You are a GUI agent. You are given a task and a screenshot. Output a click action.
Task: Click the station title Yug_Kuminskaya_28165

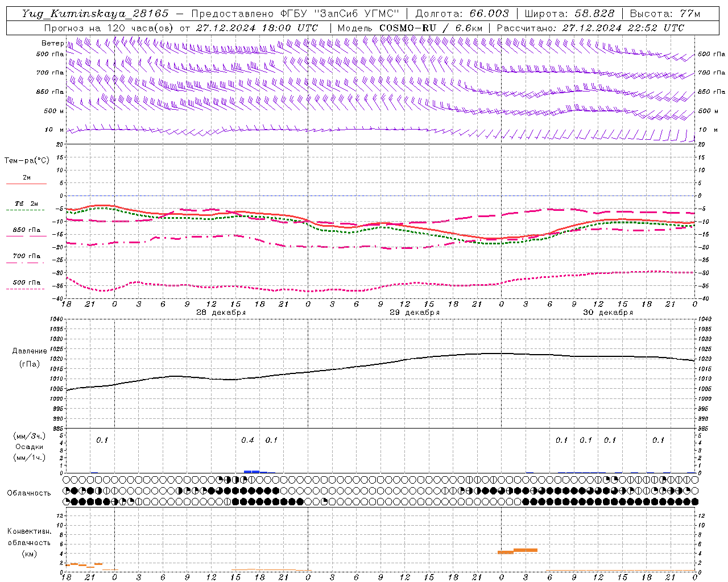pos(96,14)
